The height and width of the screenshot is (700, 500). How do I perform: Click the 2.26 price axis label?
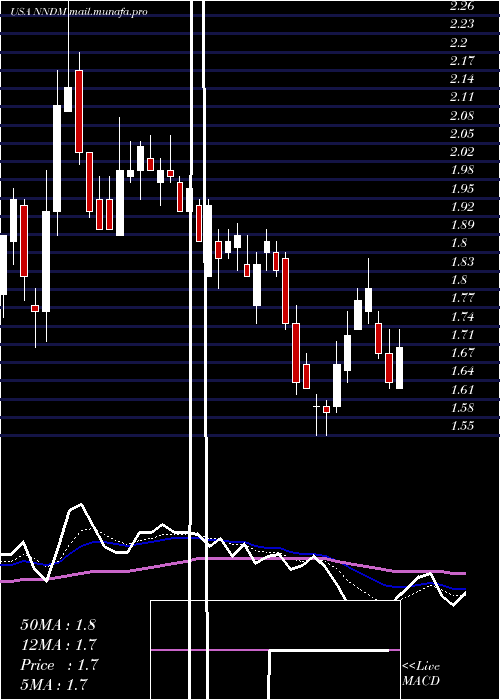(x=462, y=6)
